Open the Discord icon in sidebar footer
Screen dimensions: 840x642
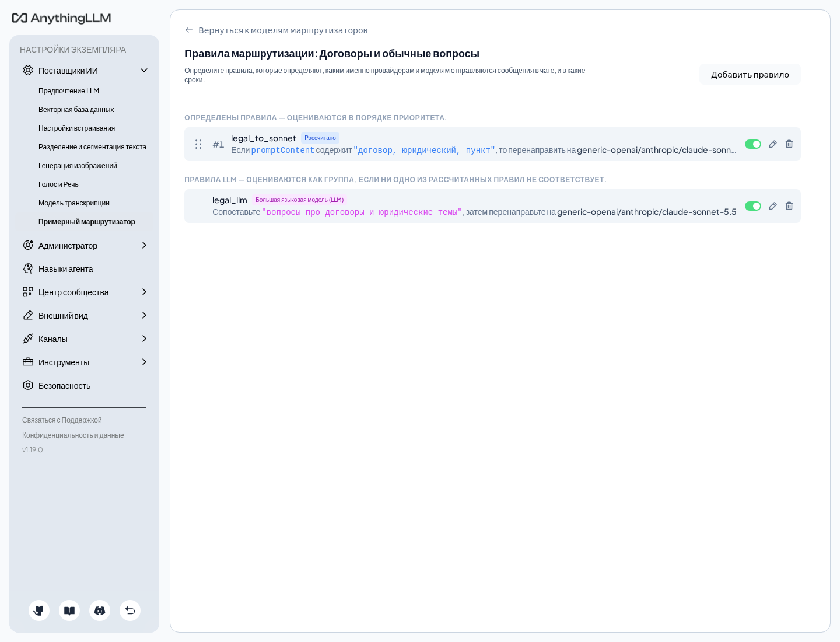(100, 610)
